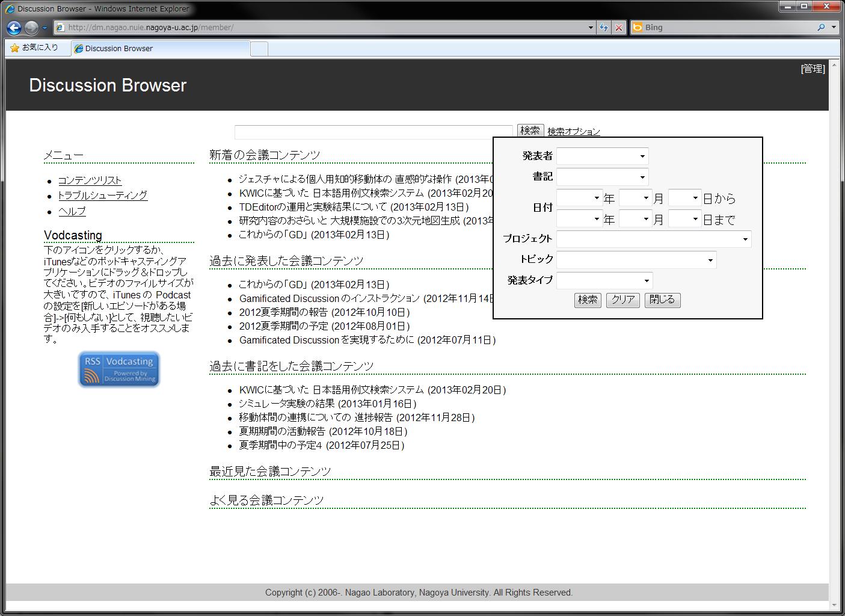The height and width of the screenshot is (616, 845).
Task: Open シミュレータ実験の結果 entry
Action: [327, 404]
